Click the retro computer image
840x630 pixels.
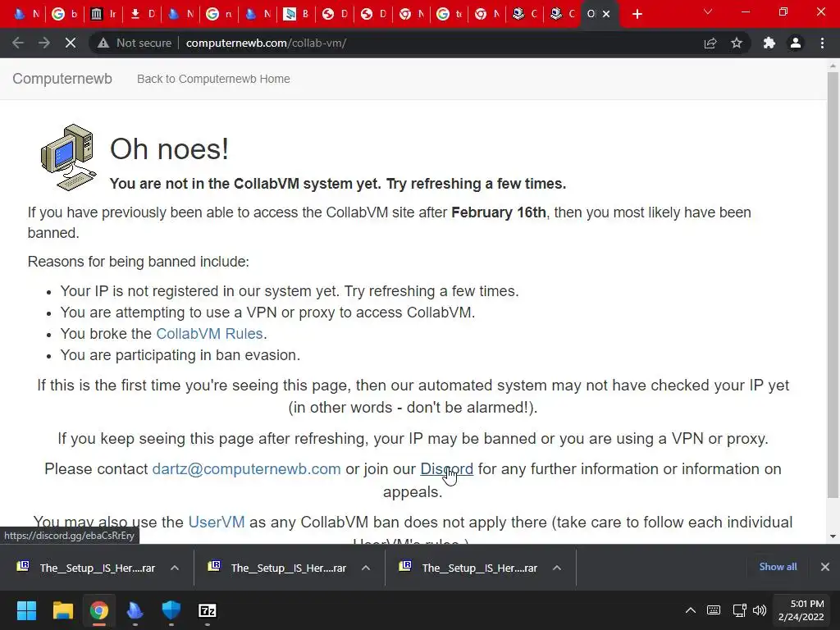pyautogui.click(x=69, y=157)
